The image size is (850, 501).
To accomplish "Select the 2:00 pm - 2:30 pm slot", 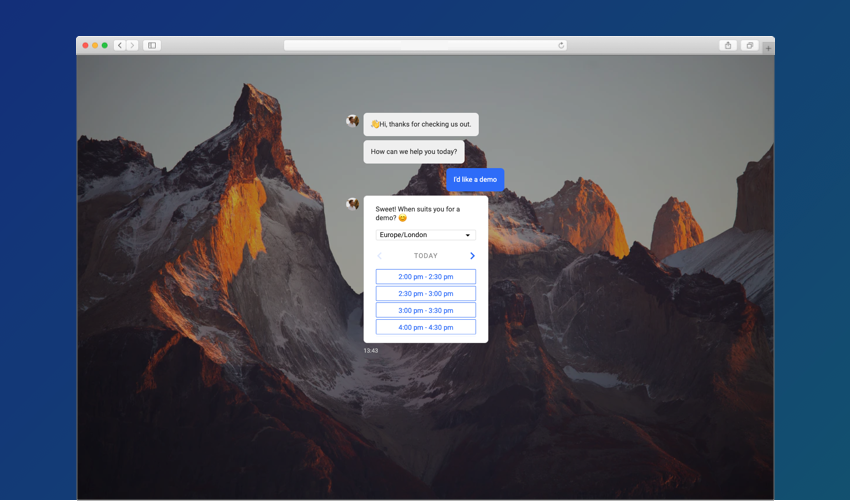I will [425, 277].
